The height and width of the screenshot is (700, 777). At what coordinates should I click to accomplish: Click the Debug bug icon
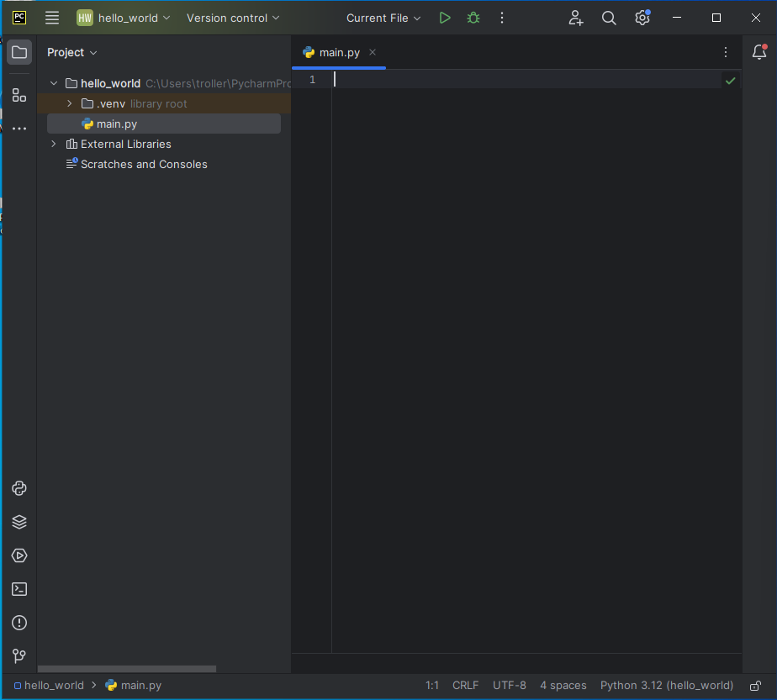pos(473,18)
